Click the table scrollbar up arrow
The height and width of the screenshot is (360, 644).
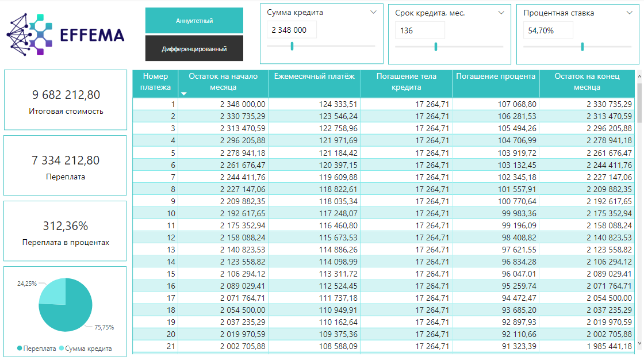pos(639,76)
